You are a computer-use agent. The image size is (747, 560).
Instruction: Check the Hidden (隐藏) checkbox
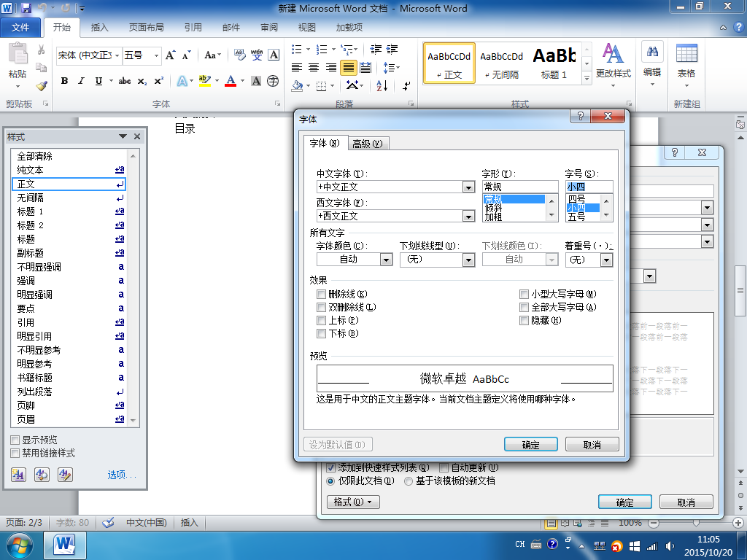tap(524, 321)
